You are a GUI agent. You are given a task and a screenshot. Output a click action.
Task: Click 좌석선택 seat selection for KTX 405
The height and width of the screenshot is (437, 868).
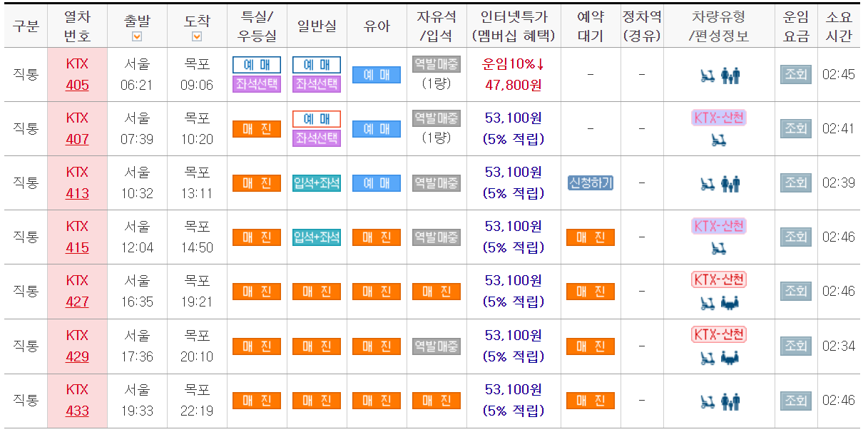click(x=256, y=84)
